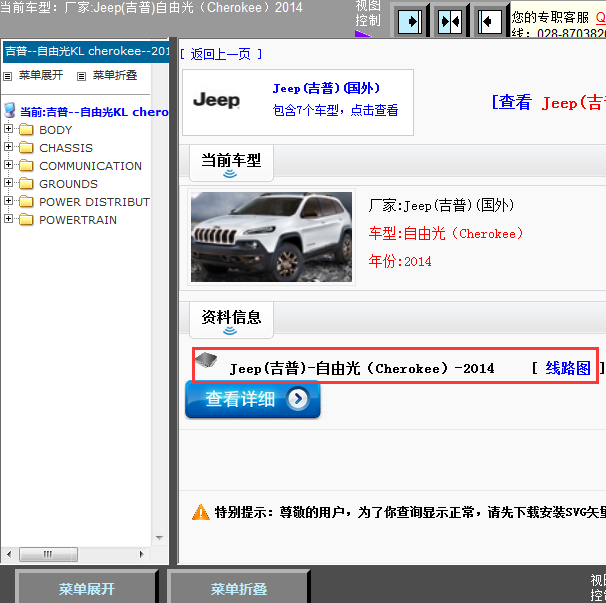Click the right-arrow view control icon
The image size is (606, 603).
pyautogui.click(x=410, y=21)
